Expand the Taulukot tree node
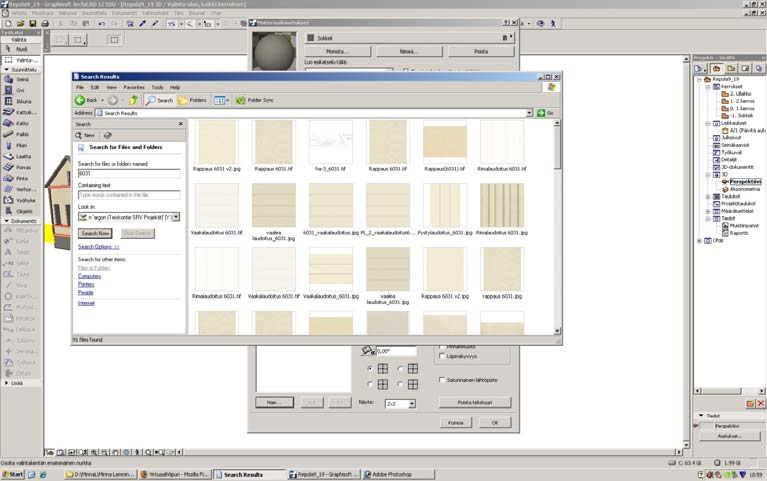 pos(708,196)
